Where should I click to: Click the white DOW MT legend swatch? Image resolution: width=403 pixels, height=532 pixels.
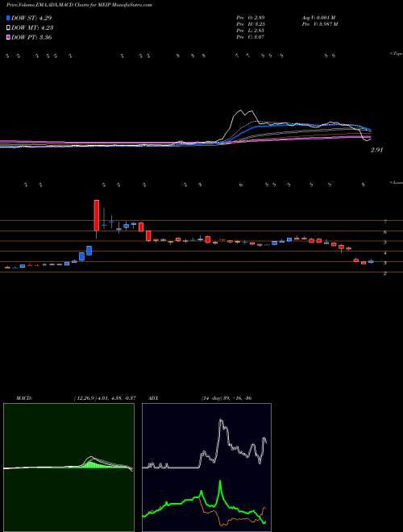click(x=8, y=28)
